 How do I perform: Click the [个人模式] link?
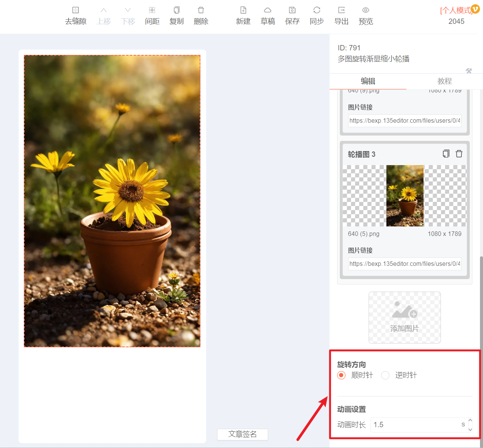pyautogui.click(x=456, y=10)
